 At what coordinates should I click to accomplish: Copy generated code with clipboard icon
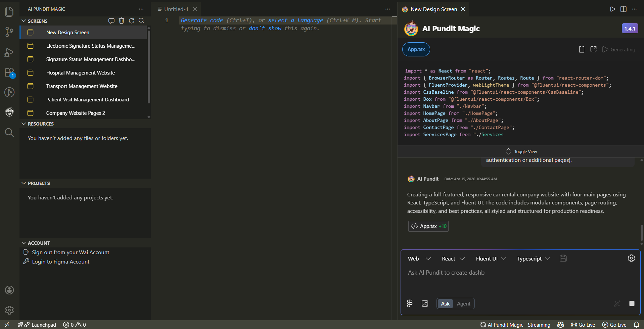(x=582, y=49)
